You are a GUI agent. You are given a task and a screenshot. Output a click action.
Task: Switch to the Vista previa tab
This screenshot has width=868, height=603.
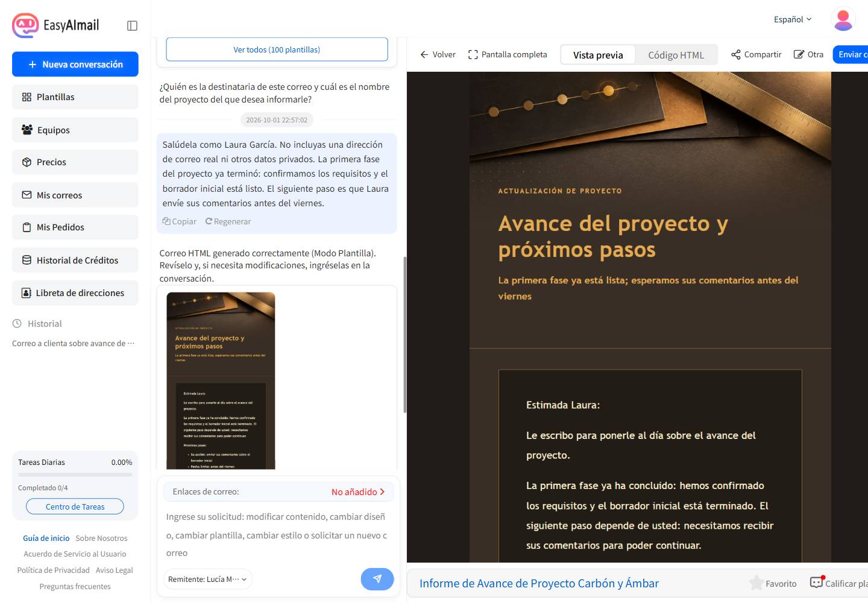tap(598, 55)
